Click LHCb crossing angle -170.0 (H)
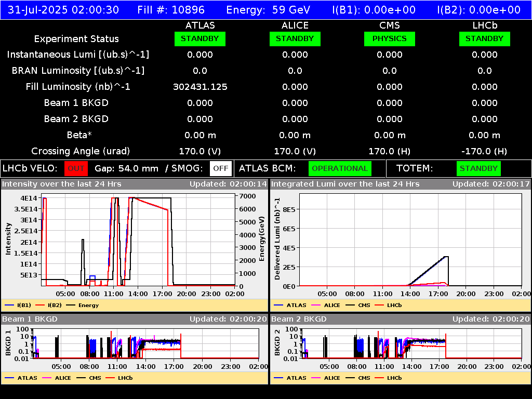This screenshot has height=399, width=532. (485, 151)
